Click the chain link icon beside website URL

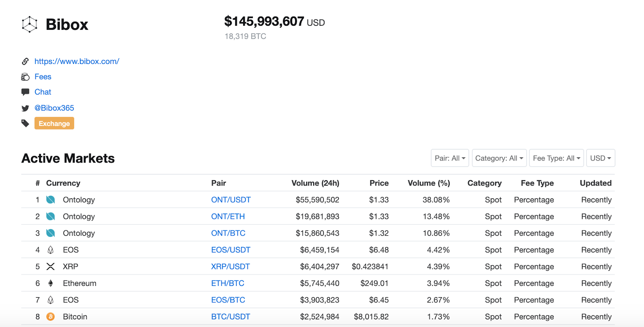coord(25,61)
